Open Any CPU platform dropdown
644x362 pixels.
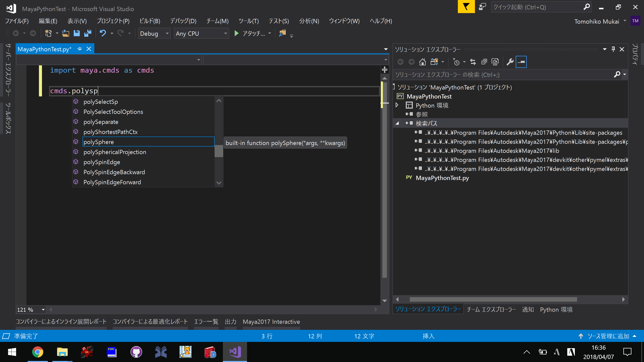[201, 33]
